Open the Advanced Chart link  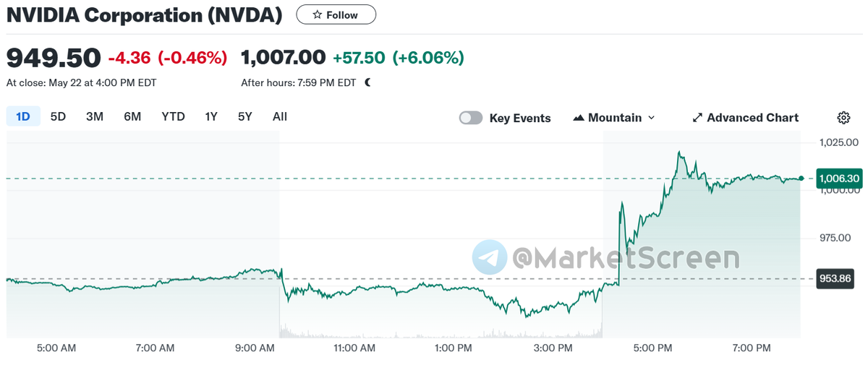[x=752, y=118]
